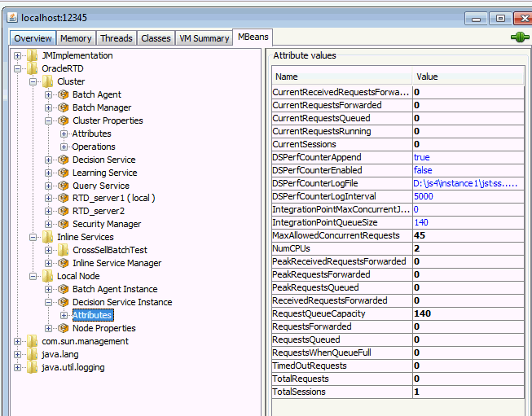Switch to the Memory tab
This screenshot has height=416, width=532.
pos(76,38)
